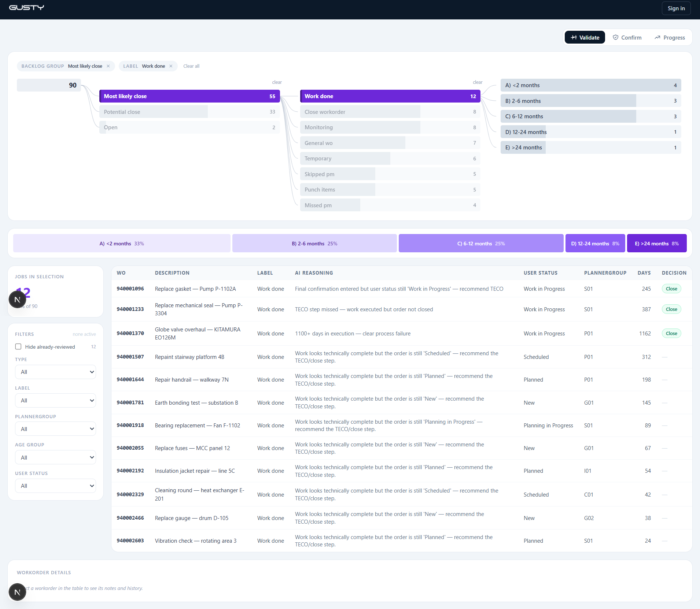
Task: Click Close decision for WO 940001096
Action: pyautogui.click(x=671, y=289)
